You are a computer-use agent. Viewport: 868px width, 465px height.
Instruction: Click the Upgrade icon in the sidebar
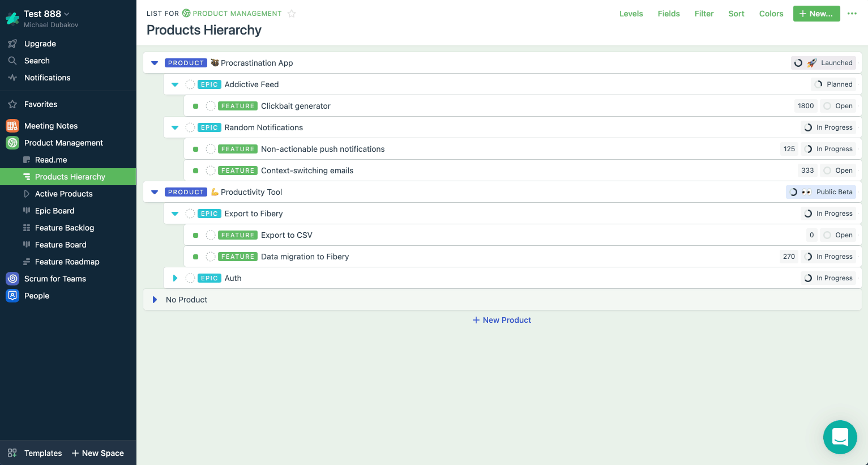(12, 44)
